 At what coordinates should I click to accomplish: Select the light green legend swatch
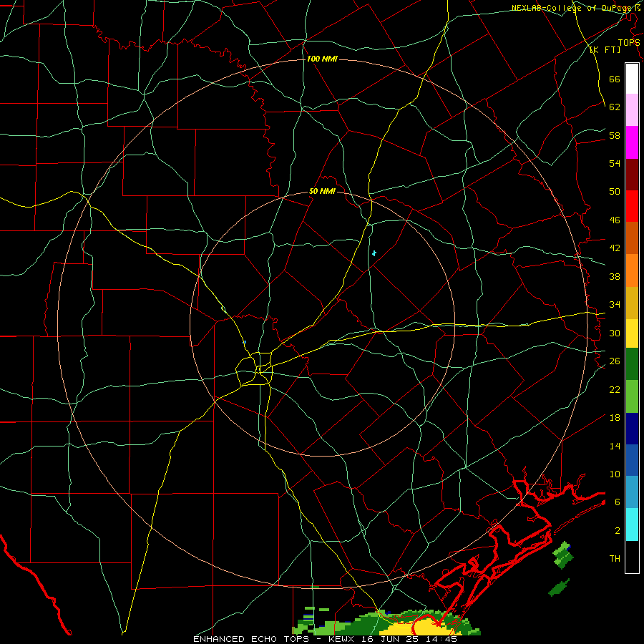pos(632,396)
